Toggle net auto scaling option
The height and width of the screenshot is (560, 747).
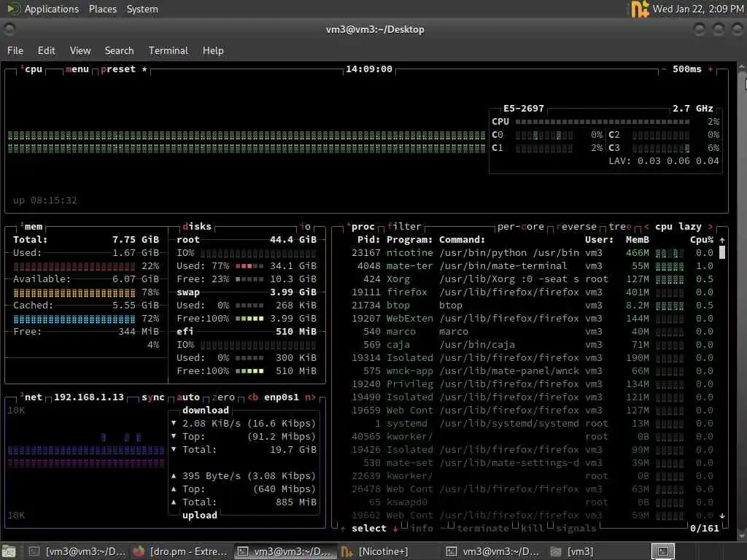[188, 397]
